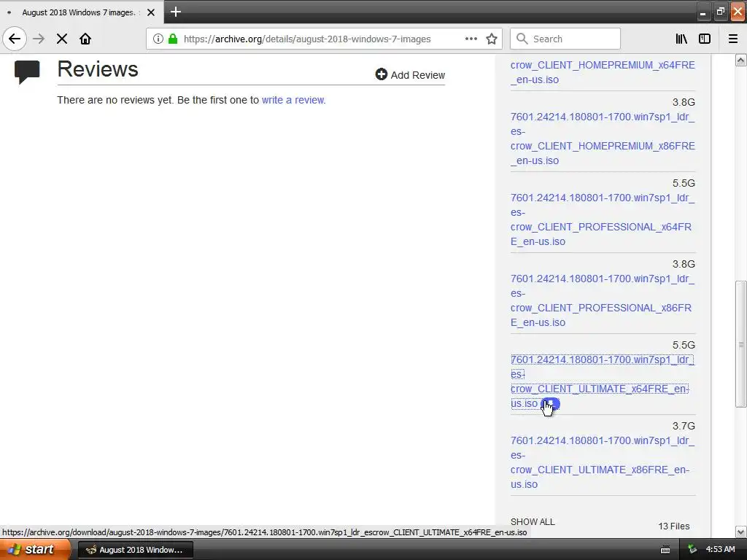Click the scrollbar up arrow
Image resolution: width=747 pixels, height=560 pixels.
click(x=740, y=60)
